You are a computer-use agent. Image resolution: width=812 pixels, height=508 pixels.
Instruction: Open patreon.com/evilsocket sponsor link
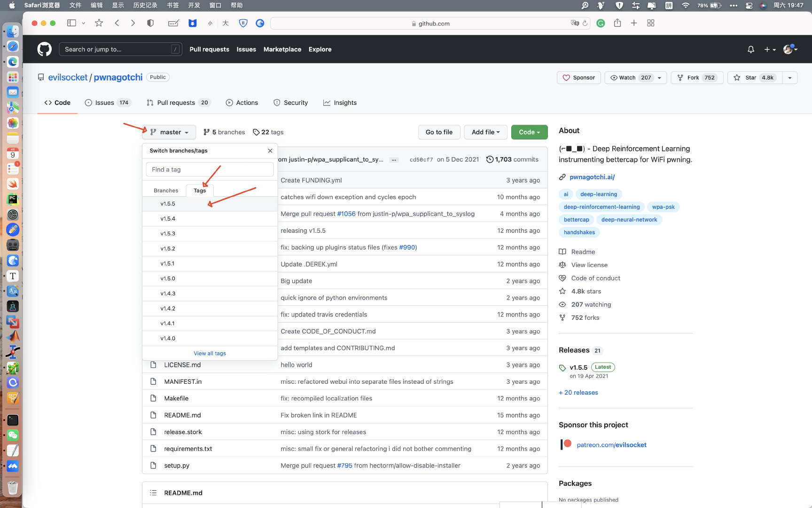(x=611, y=445)
